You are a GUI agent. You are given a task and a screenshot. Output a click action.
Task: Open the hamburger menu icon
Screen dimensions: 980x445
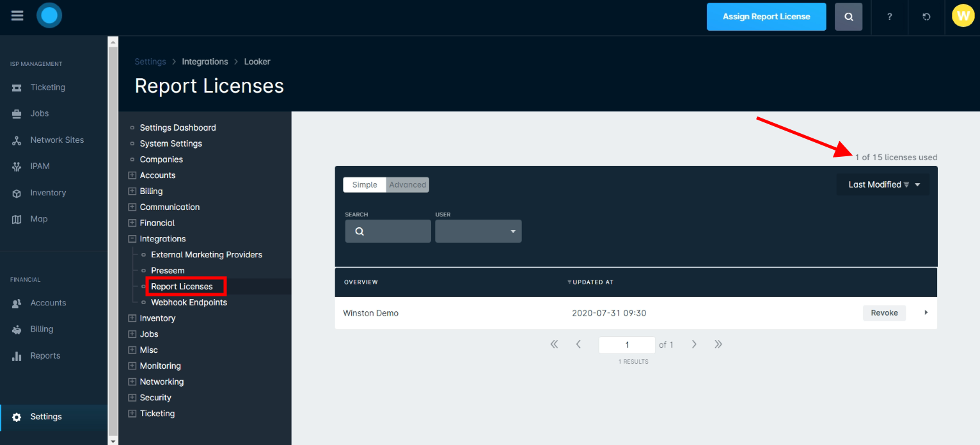17,16
